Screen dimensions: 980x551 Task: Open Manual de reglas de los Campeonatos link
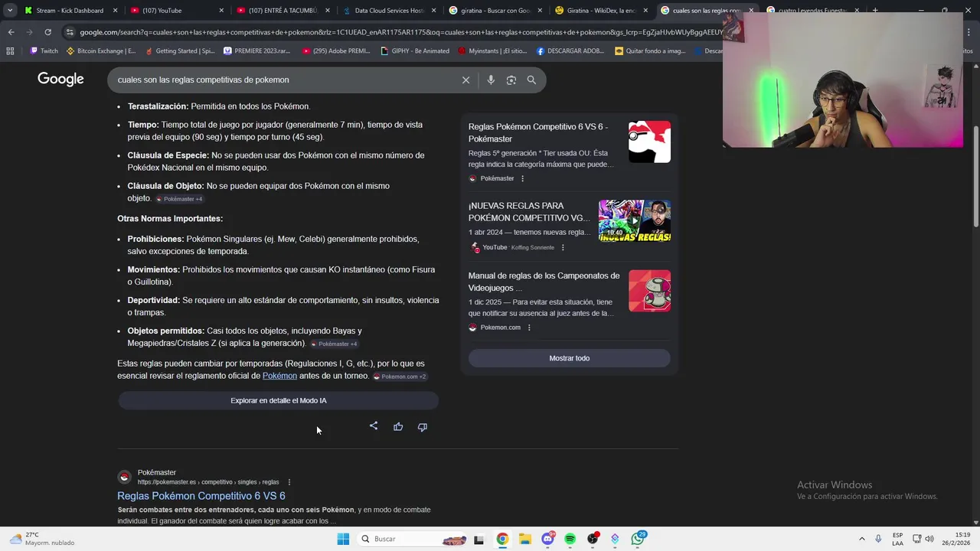click(544, 282)
